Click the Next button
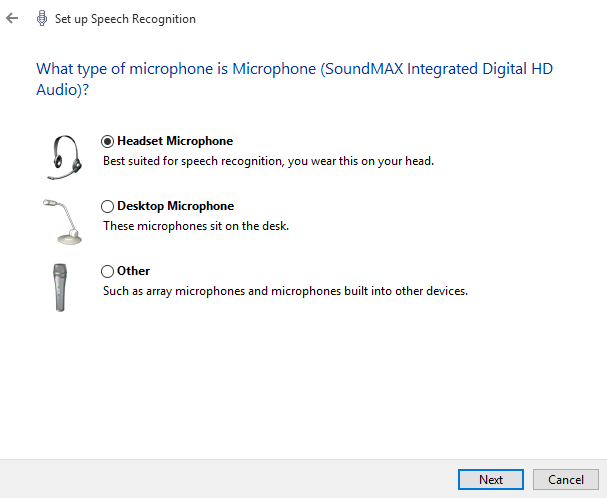The width and height of the screenshot is (607, 498). pos(490,479)
